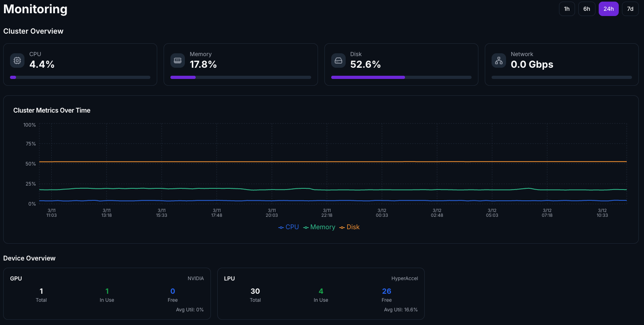Open the LPU HyperAccel device card

(x=321, y=294)
